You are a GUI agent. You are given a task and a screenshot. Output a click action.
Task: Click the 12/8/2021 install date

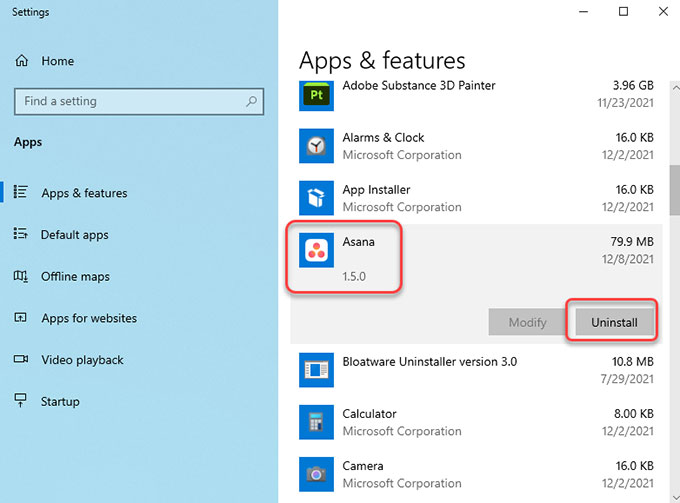627,259
